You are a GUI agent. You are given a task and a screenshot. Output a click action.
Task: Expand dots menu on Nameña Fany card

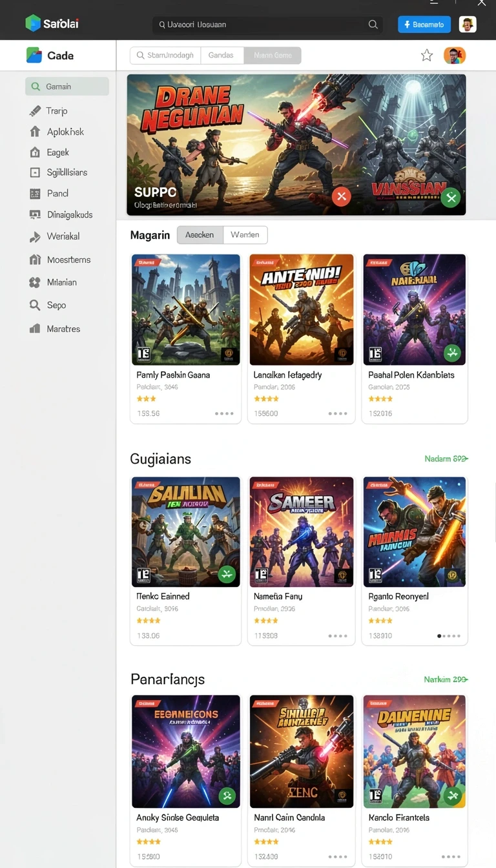338,636
